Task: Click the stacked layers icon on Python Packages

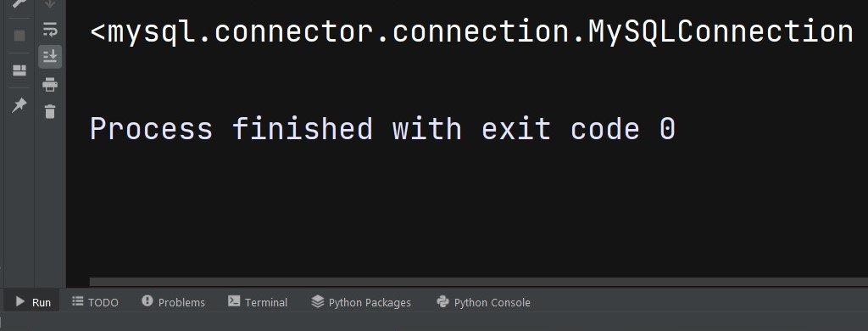Action: pos(317,301)
